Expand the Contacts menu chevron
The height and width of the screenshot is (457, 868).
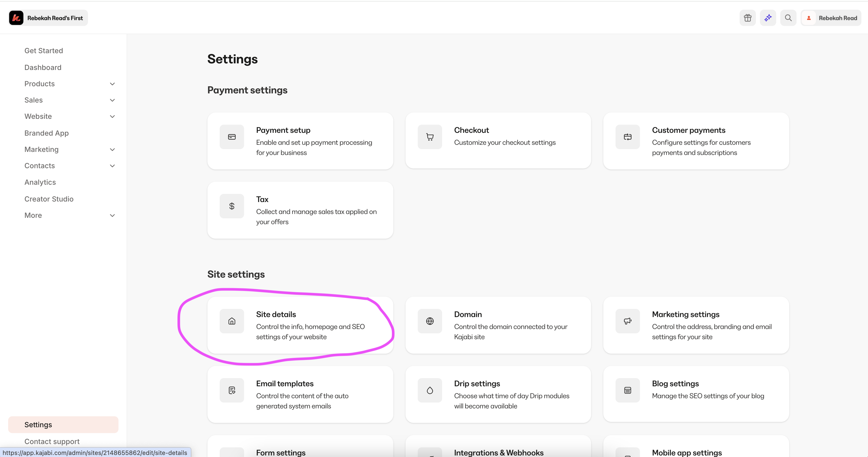pyautogui.click(x=113, y=166)
